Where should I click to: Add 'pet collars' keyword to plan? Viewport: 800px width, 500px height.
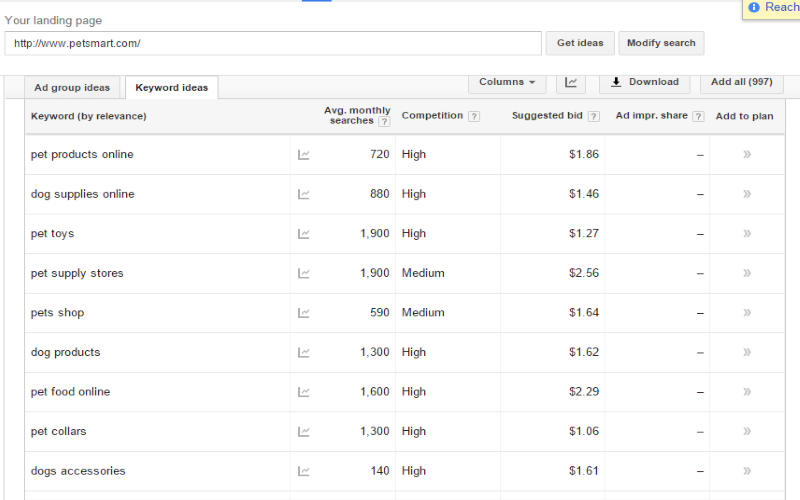tap(747, 431)
